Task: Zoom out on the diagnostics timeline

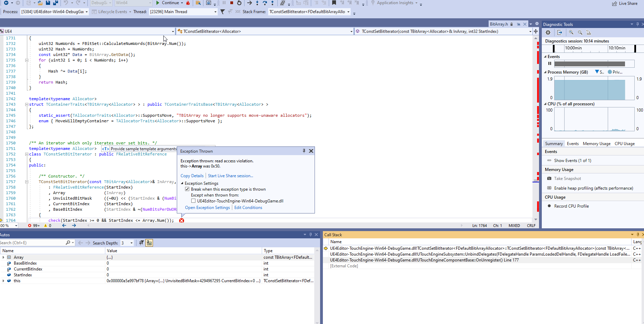Action: tap(580, 32)
